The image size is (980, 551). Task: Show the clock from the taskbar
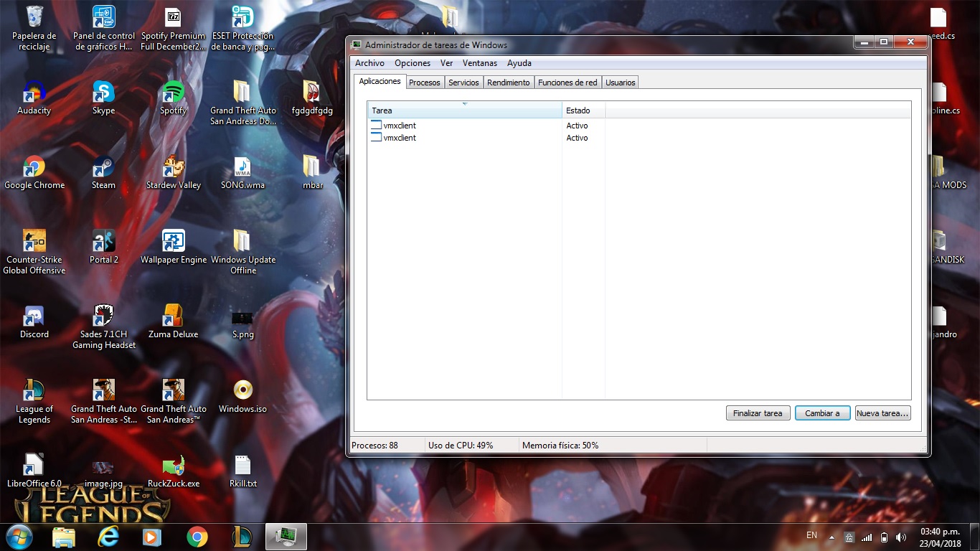click(941, 536)
